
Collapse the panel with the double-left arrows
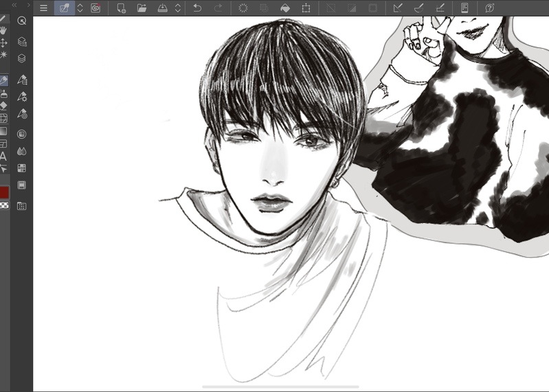14,5
